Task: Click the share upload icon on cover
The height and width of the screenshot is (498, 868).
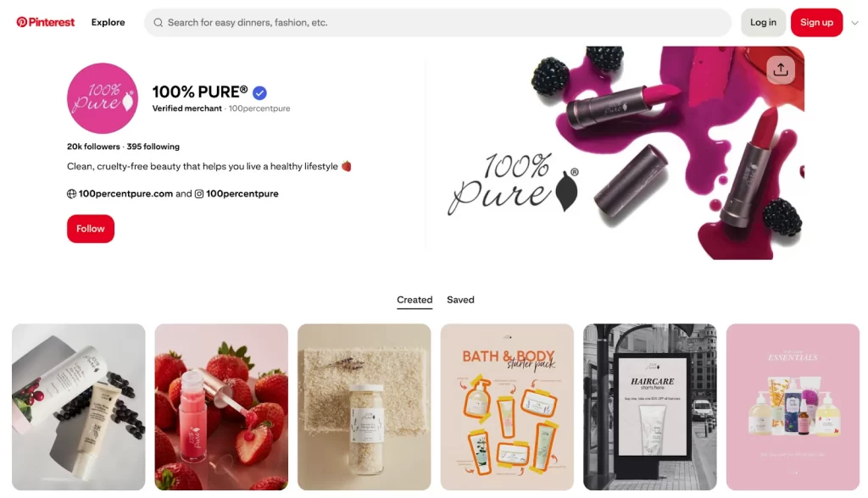Action: click(x=781, y=69)
